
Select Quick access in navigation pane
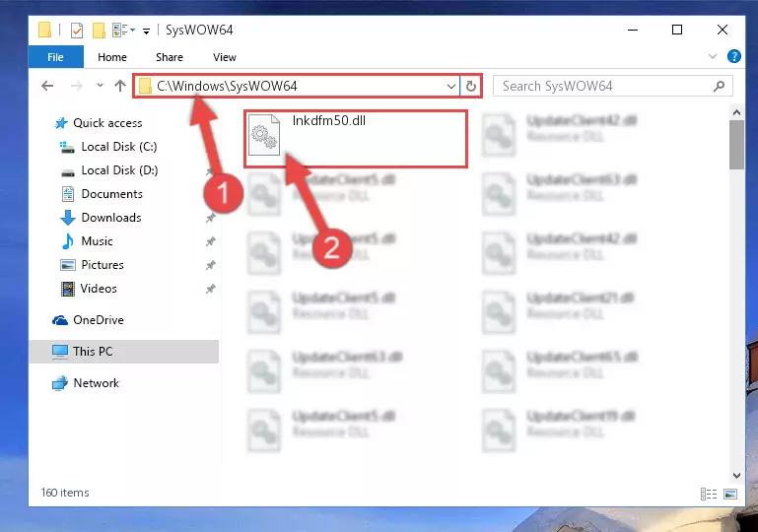pyautogui.click(x=107, y=123)
